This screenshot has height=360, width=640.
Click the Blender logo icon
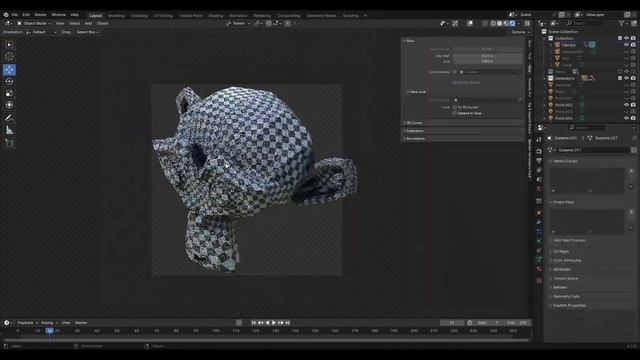tap(6, 15)
